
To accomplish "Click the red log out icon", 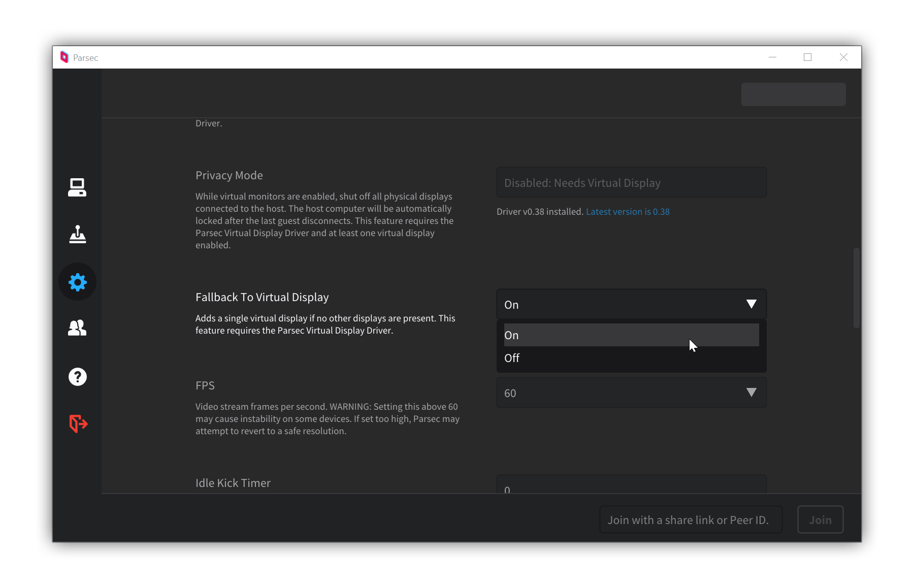I will [78, 423].
